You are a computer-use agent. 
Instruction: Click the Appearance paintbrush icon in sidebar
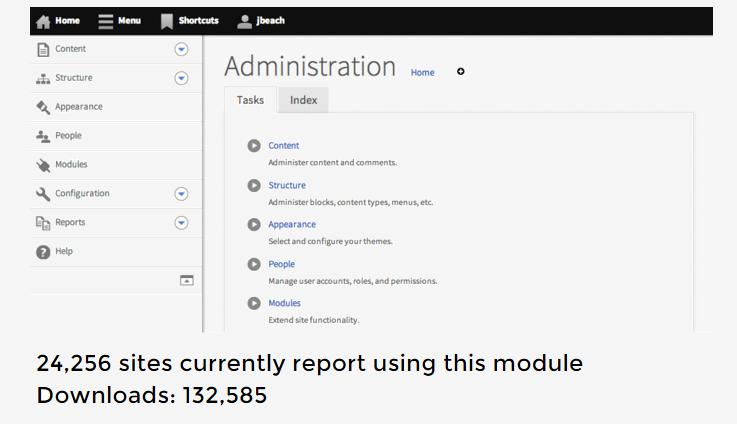point(43,107)
